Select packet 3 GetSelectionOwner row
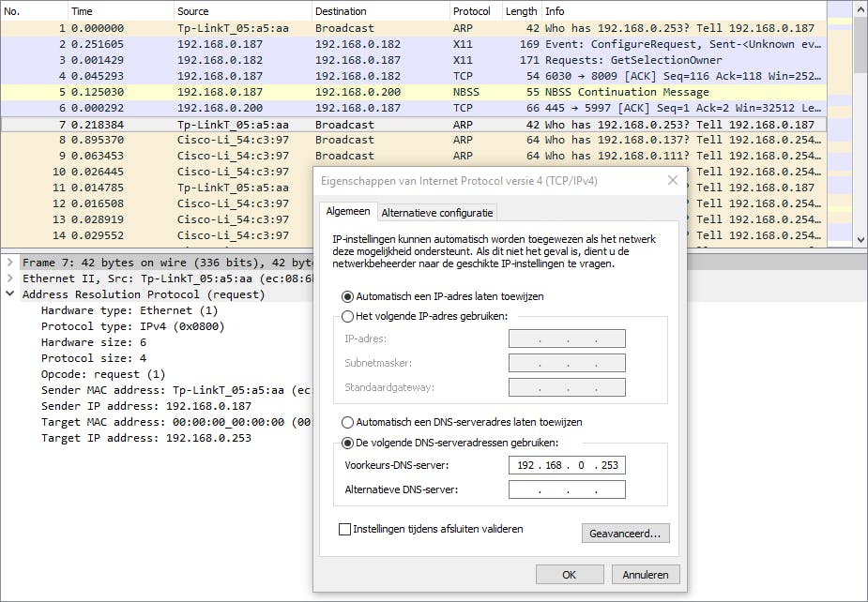This screenshot has height=602, width=868. (413, 60)
